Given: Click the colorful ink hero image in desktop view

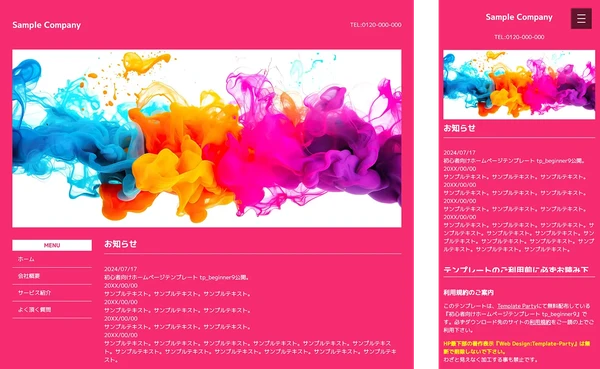Looking at the screenshot, I should (x=207, y=138).
